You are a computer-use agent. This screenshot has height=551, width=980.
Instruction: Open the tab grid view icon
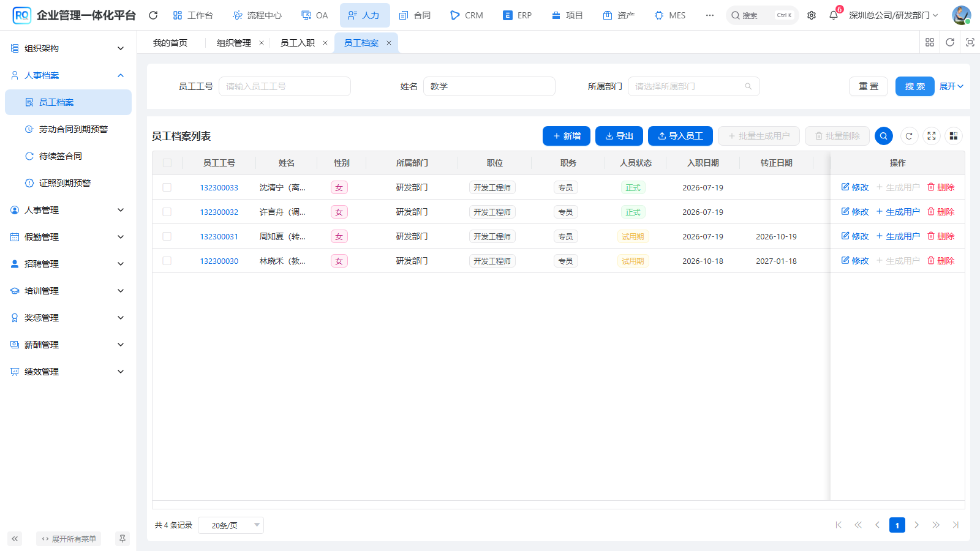[x=930, y=42]
